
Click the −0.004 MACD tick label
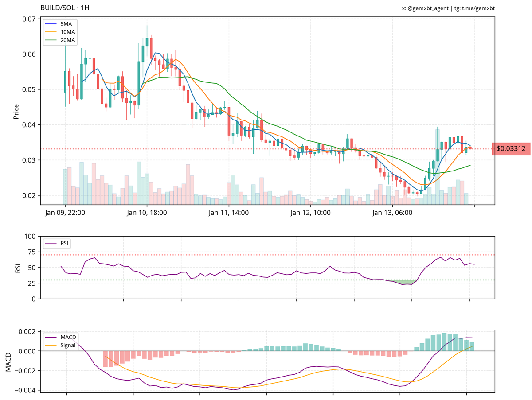click(25, 390)
